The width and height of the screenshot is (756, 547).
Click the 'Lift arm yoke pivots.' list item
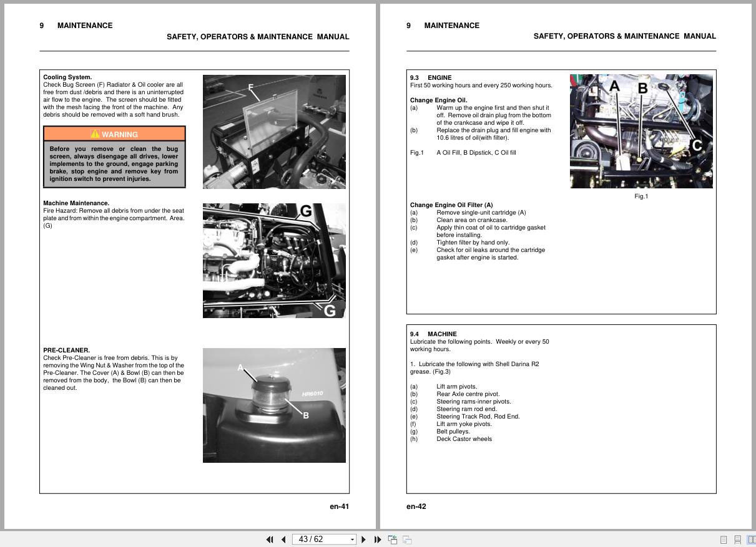click(x=464, y=424)
